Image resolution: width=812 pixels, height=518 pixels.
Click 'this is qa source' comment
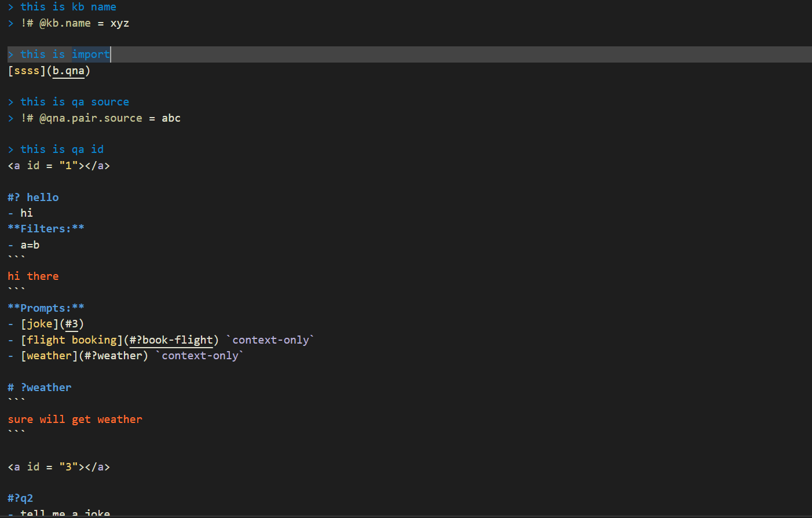click(68, 102)
